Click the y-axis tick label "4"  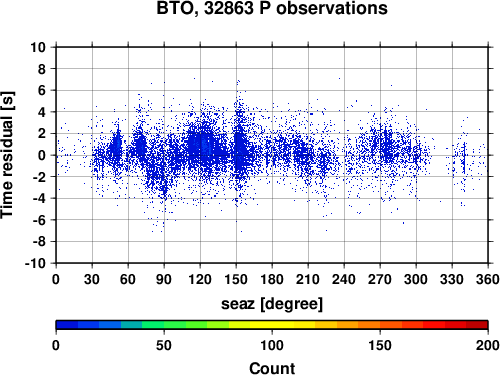coord(42,112)
